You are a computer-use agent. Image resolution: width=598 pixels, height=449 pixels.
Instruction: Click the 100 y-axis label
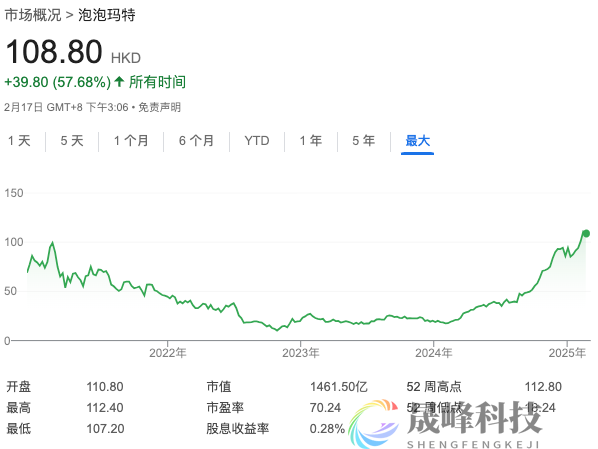click(14, 242)
